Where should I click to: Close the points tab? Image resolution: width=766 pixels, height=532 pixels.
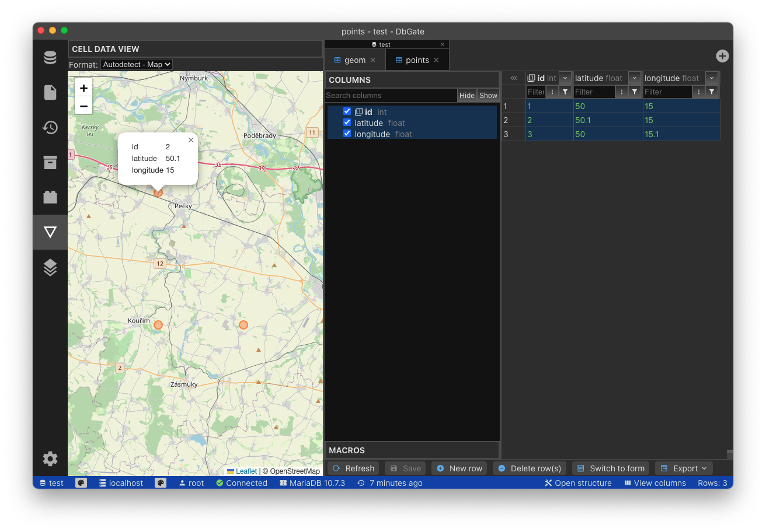tap(436, 60)
